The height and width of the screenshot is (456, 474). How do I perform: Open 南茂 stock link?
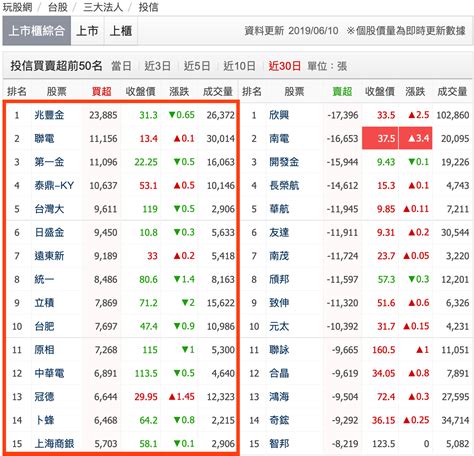pos(279,256)
